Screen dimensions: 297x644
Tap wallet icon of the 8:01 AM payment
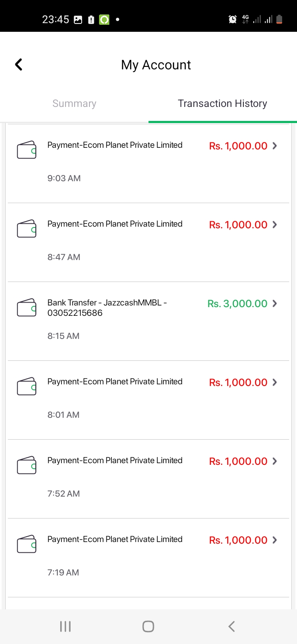[27, 386]
